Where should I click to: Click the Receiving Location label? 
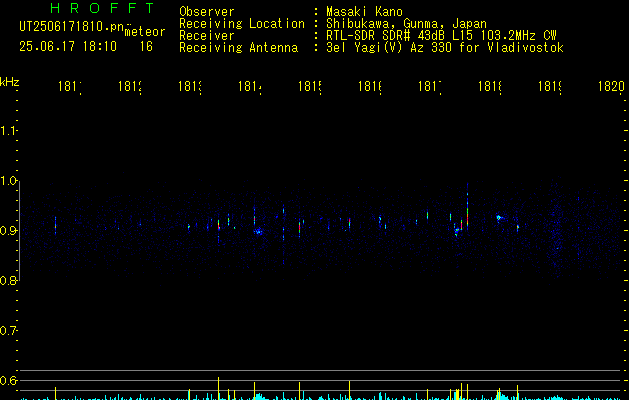pyautogui.click(x=242, y=24)
